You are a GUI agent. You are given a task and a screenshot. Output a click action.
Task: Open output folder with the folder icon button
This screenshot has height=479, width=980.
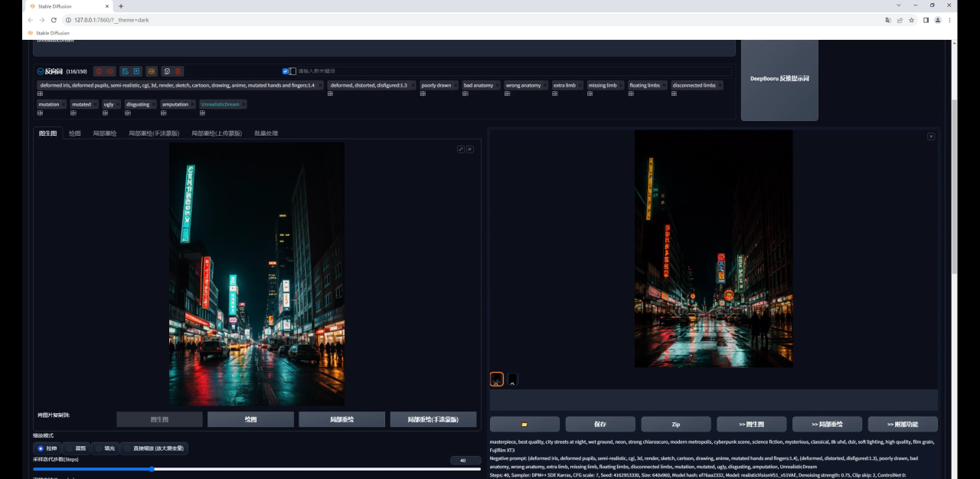coord(524,424)
